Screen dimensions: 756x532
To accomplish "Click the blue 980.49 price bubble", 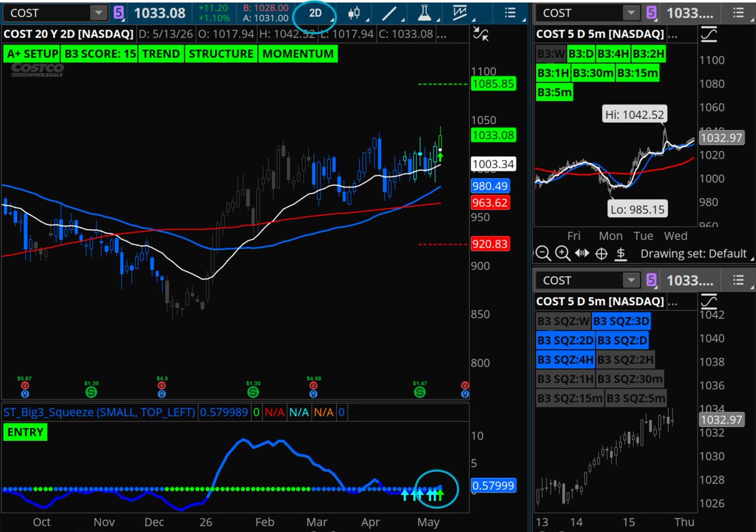I will coord(490,186).
